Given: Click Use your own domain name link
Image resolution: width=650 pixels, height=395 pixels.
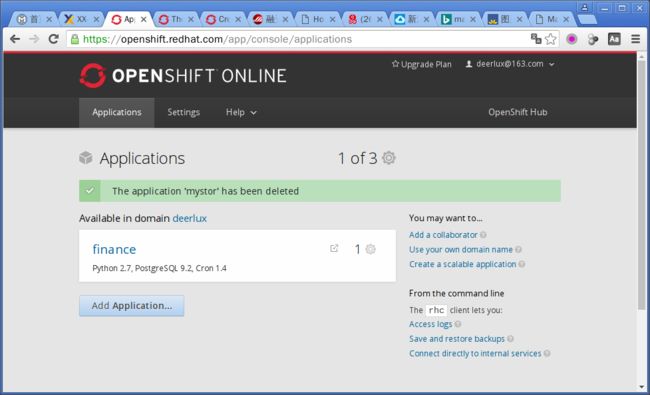Looking at the screenshot, I should [x=461, y=250].
